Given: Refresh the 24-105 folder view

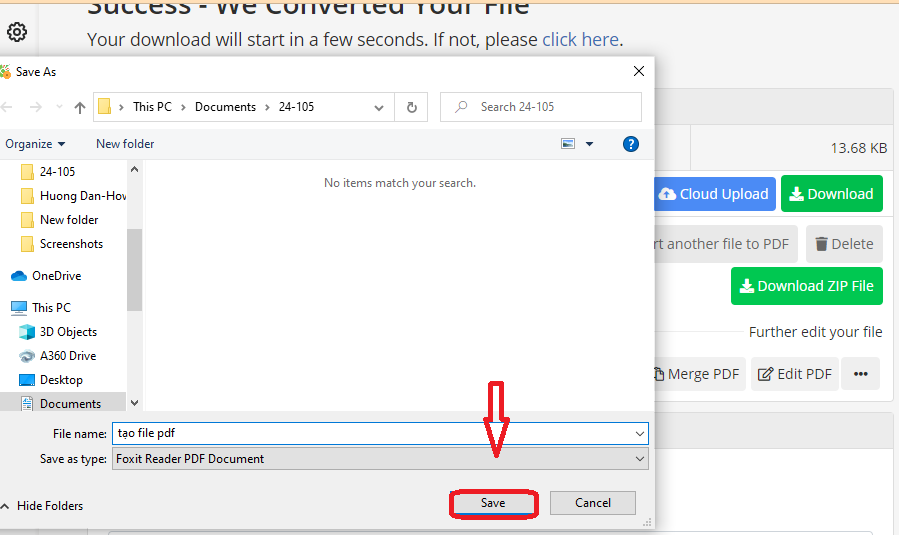Looking at the screenshot, I should 412,107.
